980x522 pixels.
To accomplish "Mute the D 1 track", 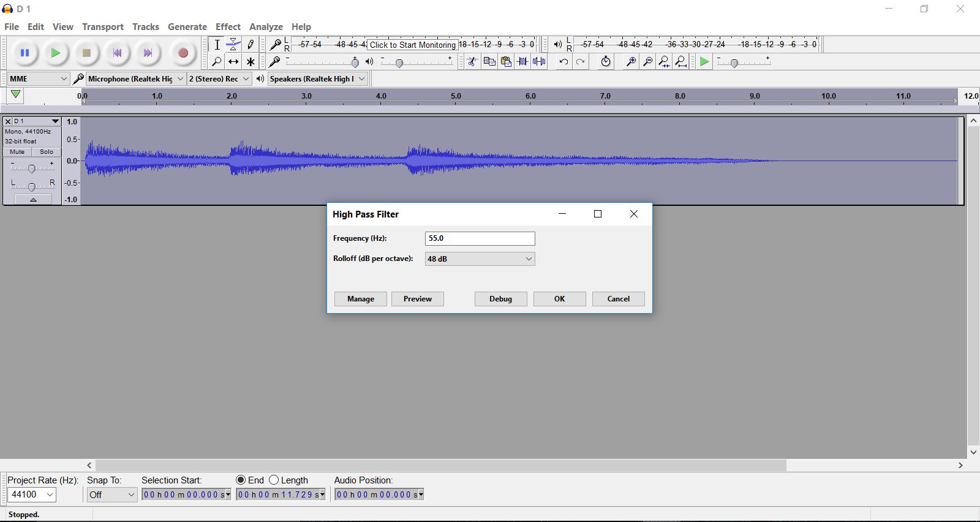I will point(17,152).
